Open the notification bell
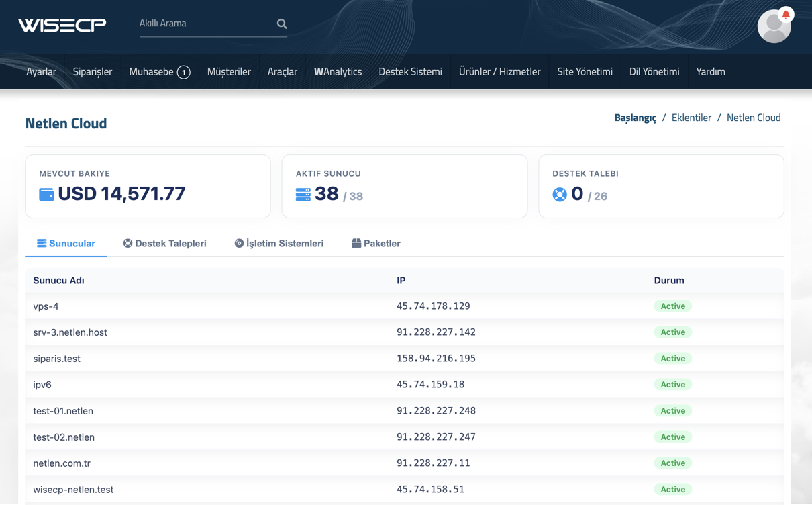The width and height of the screenshot is (812, 505). [x=786, y=14]
